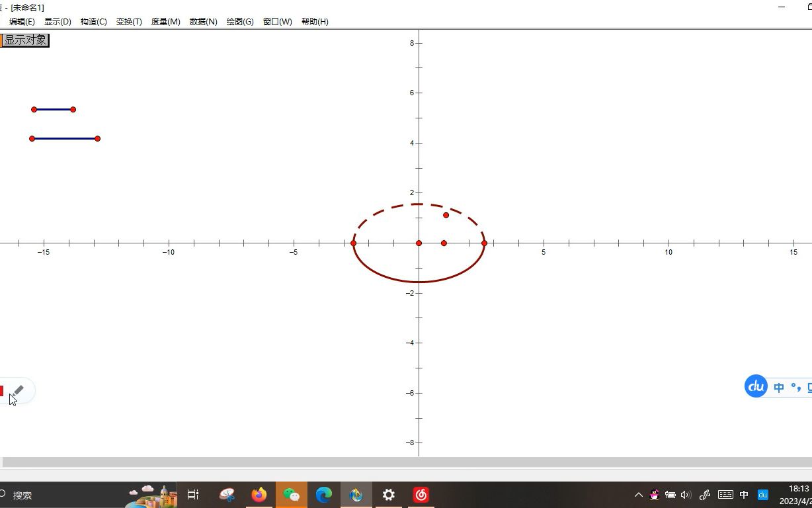Switch to the Sketchpad taskbar icon
The width and height of the screenshot is (812, 508).
coord(356,495)
